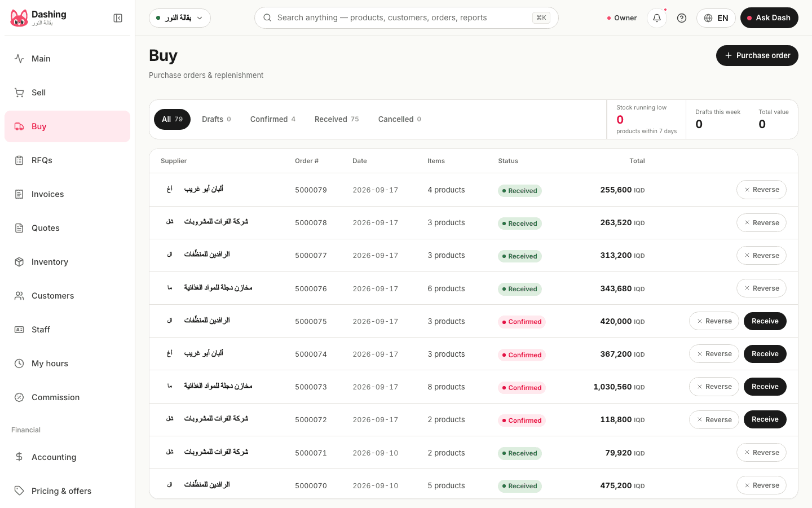
Task: Open notifications bell
Action: pyautogui.click(x=657, y=18)
